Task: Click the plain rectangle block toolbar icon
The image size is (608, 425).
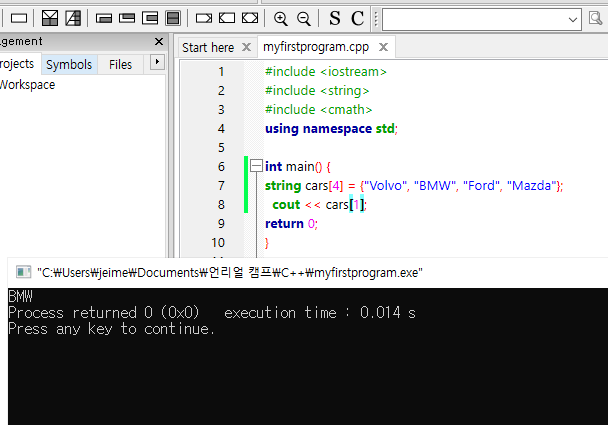Action: coord(19,18)
